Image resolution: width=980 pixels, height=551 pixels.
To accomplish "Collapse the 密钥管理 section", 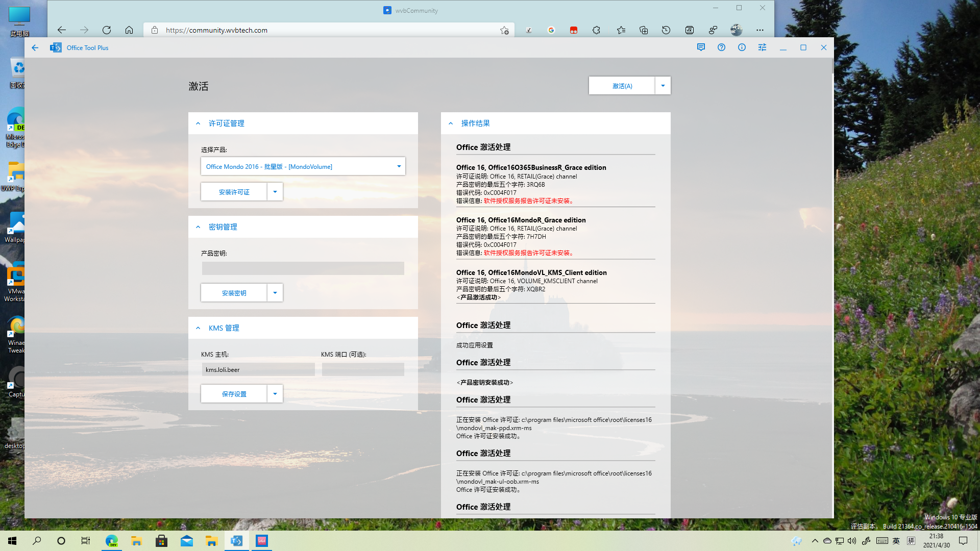I will (x=198, y=227).
